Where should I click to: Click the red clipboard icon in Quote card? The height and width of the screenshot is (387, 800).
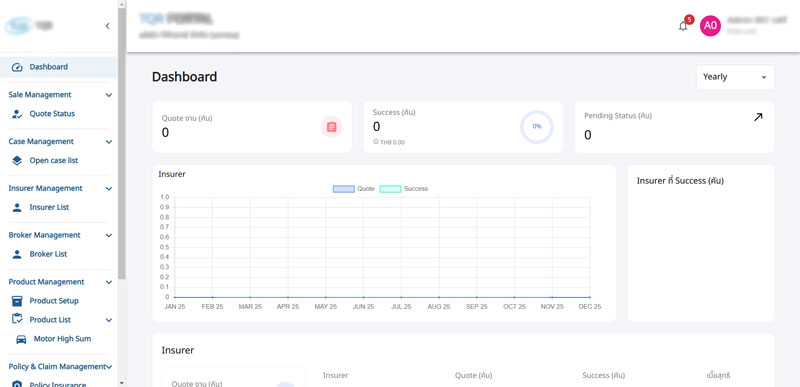[332, 127]
